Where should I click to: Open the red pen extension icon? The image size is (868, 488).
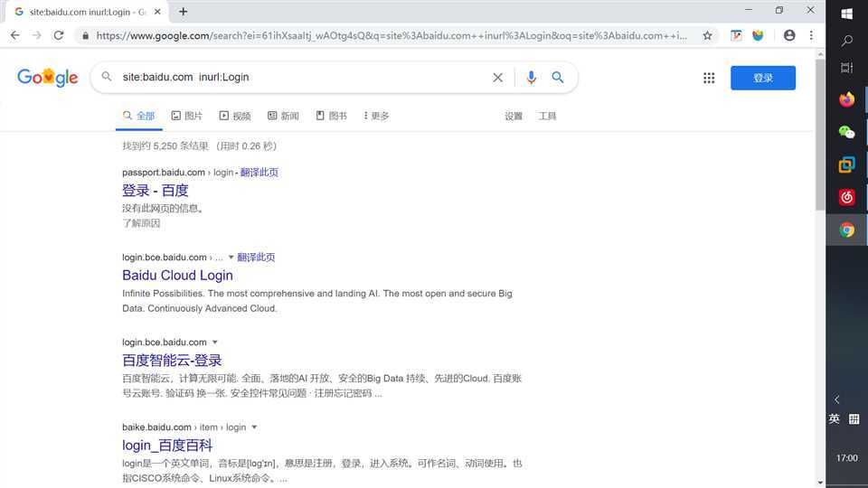[736, 35]
